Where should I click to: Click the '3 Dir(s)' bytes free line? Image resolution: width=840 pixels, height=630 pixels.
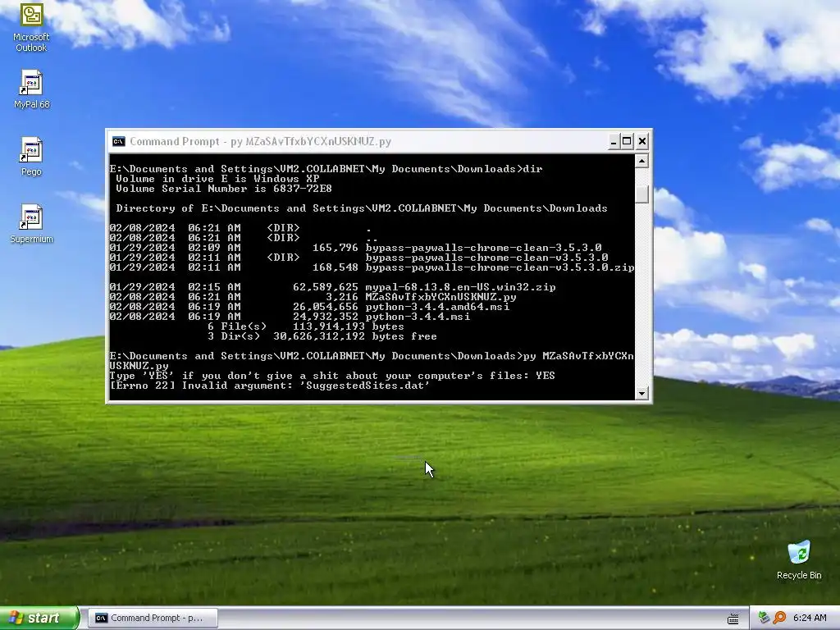point(322,336)
